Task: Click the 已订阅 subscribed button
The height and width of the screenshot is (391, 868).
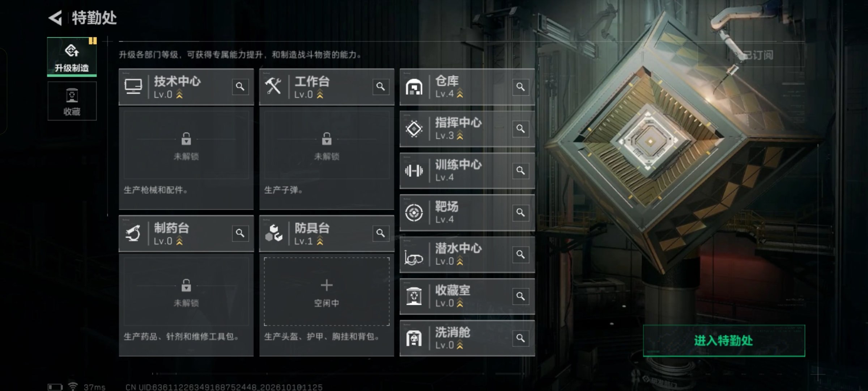Action: tap(758, 55)
